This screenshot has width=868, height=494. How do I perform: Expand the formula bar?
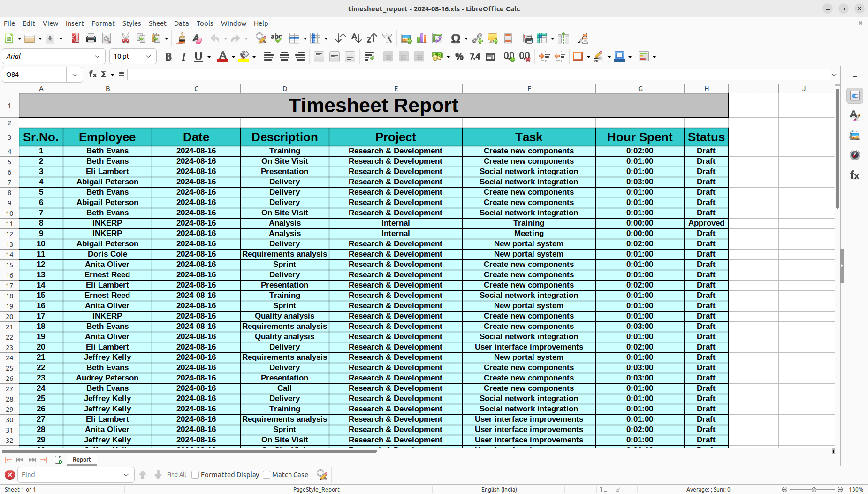tap(834, 75)
